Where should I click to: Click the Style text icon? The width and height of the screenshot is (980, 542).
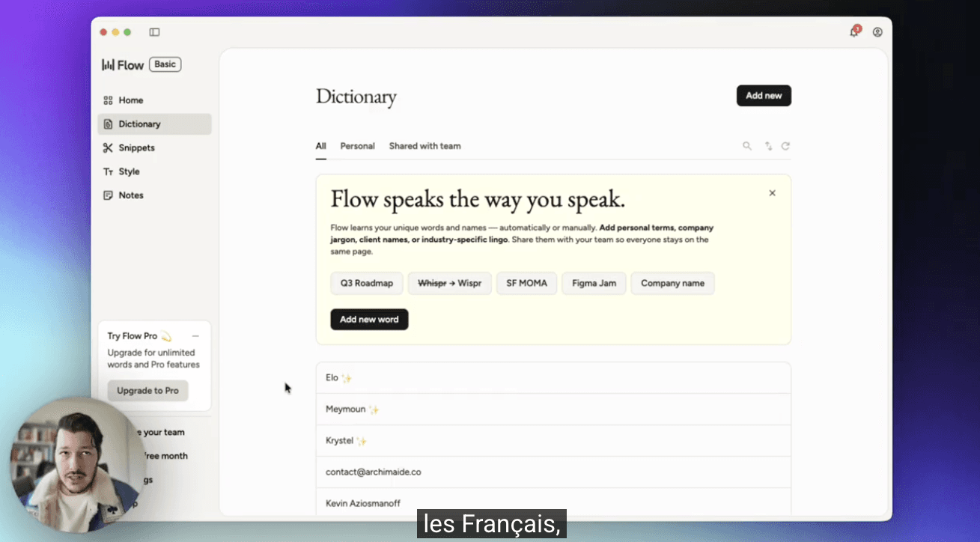coord(108,171)
